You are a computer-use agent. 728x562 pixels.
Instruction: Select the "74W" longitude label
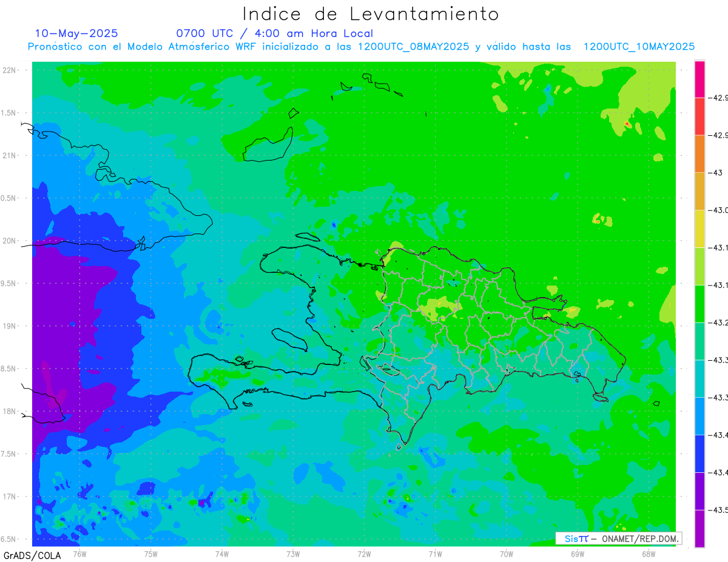pos(221,554)
